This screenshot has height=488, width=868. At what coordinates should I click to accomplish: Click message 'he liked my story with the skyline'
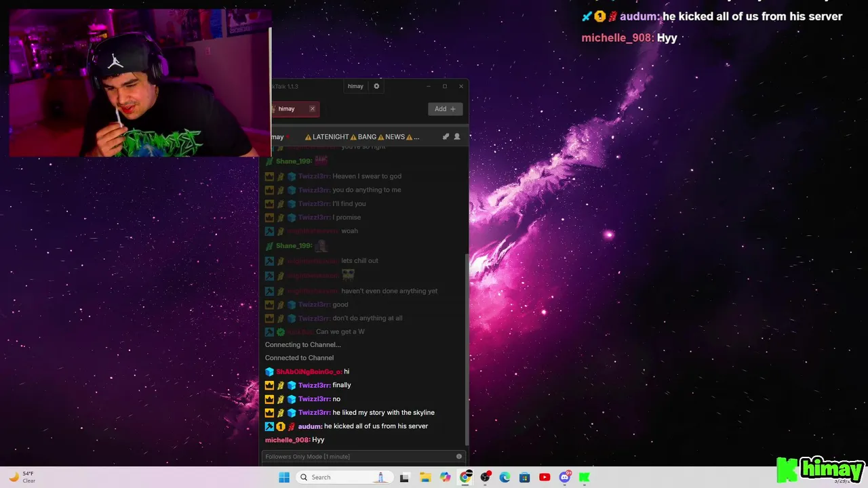click(x=384, y=412)
